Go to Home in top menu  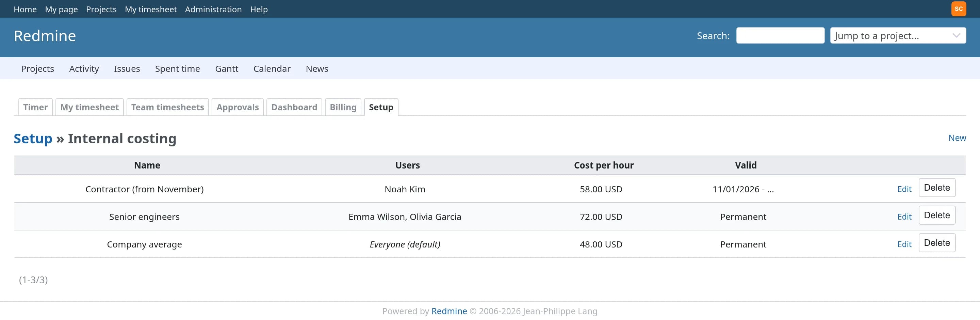(25, 9)
